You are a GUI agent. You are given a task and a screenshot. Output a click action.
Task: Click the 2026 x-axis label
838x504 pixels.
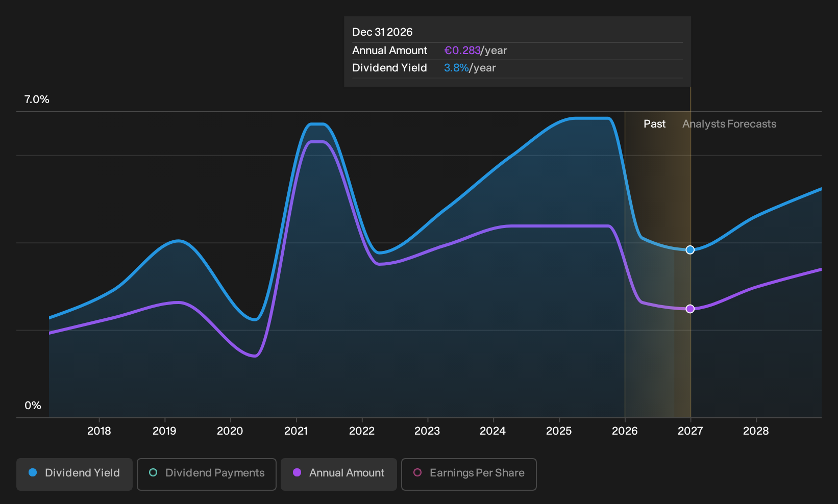click(625, 431)
